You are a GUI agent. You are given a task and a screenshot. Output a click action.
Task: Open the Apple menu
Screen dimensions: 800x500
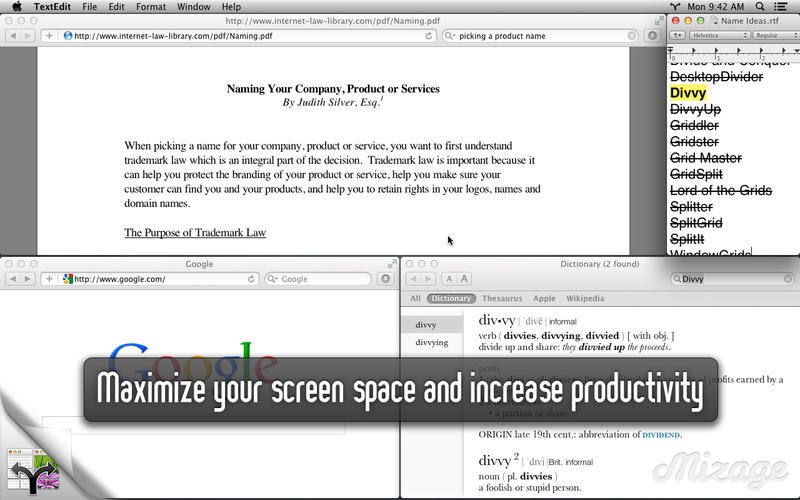pos(16,7)
